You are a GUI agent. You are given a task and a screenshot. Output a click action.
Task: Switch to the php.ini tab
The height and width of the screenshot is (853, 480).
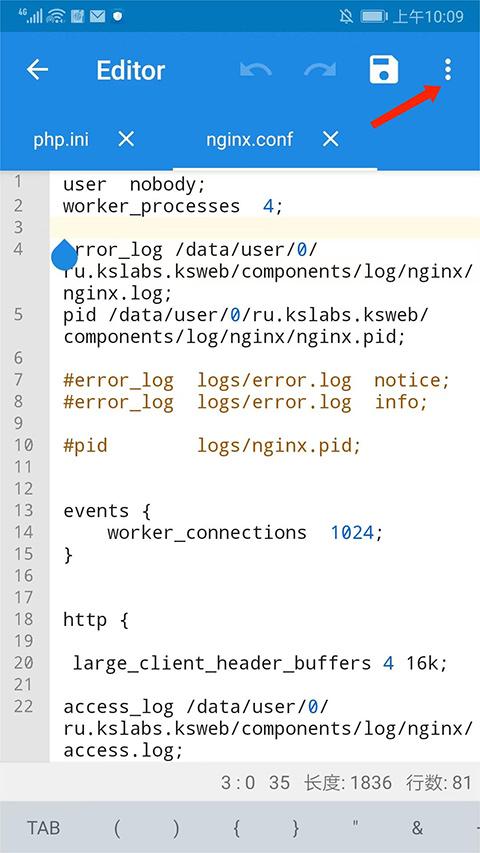point(61,140)
